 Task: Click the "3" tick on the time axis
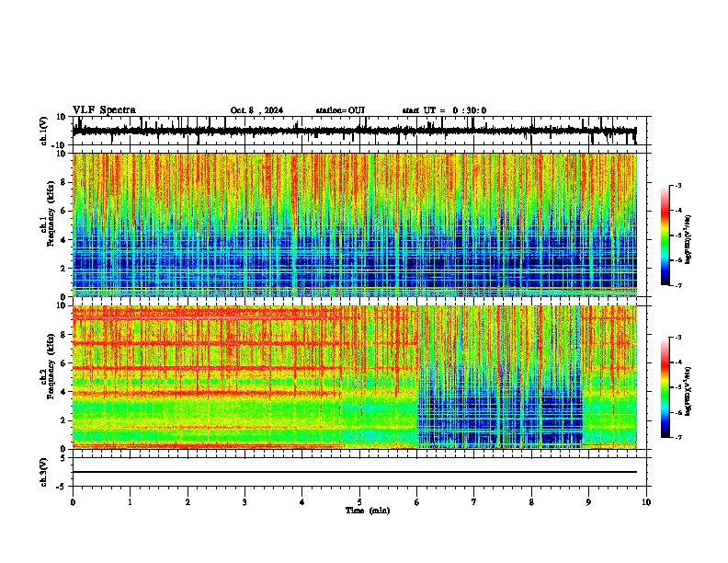(245, 502)
